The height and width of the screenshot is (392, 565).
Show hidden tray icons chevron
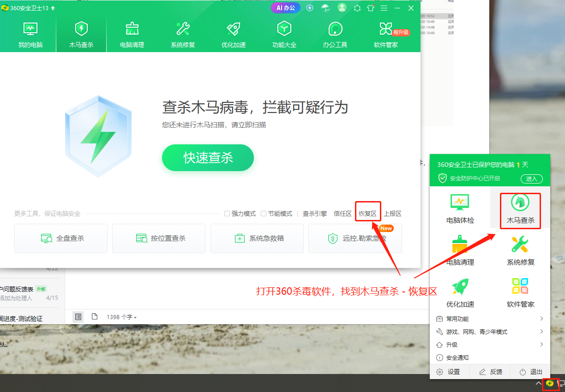click(x=538, y=384)
